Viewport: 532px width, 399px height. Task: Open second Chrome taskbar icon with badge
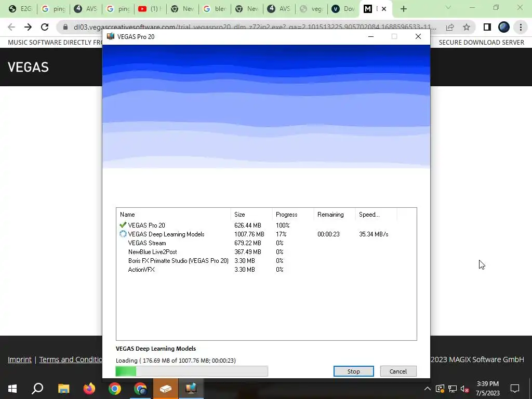point(140,389)
